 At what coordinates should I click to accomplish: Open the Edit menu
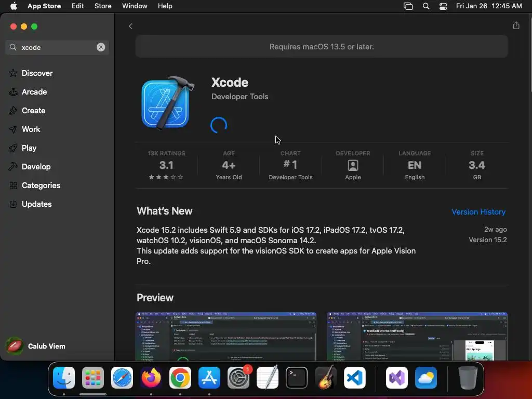(x=78, y=6)
